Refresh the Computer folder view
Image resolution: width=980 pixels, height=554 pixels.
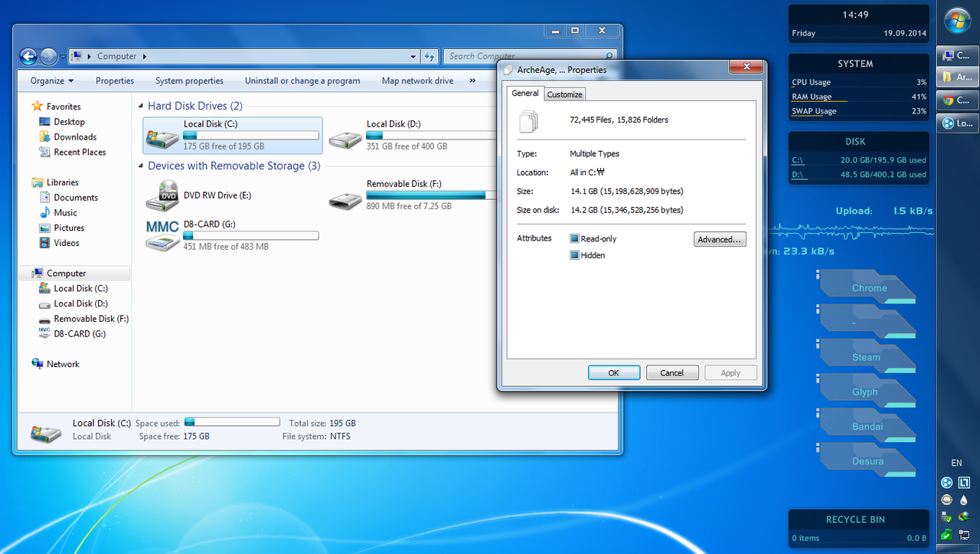click(x=430, y=56)
